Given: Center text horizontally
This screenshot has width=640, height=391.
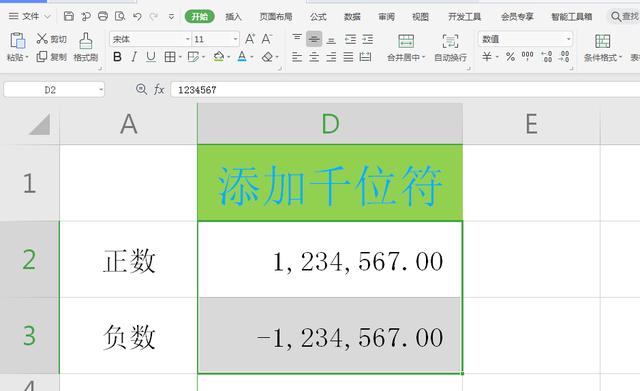Looking at the screenshot, I should point(314,57).
